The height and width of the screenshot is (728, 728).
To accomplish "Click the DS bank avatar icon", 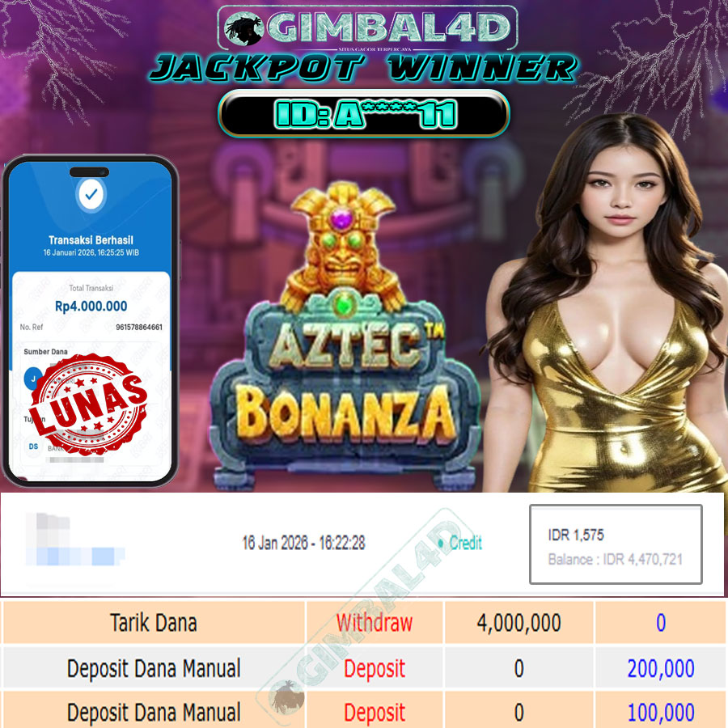I will pyautogui.click(x=33, y=447).
